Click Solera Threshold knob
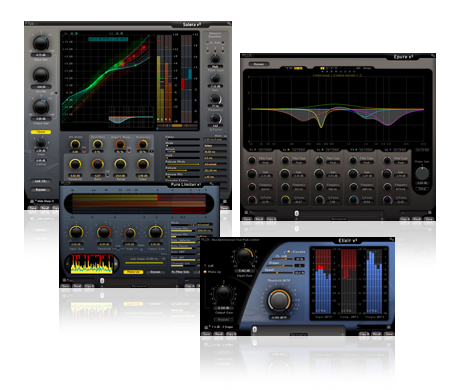The width and height of the screenshot is (455, 390). pyautogui.click(x=75, y=164)
